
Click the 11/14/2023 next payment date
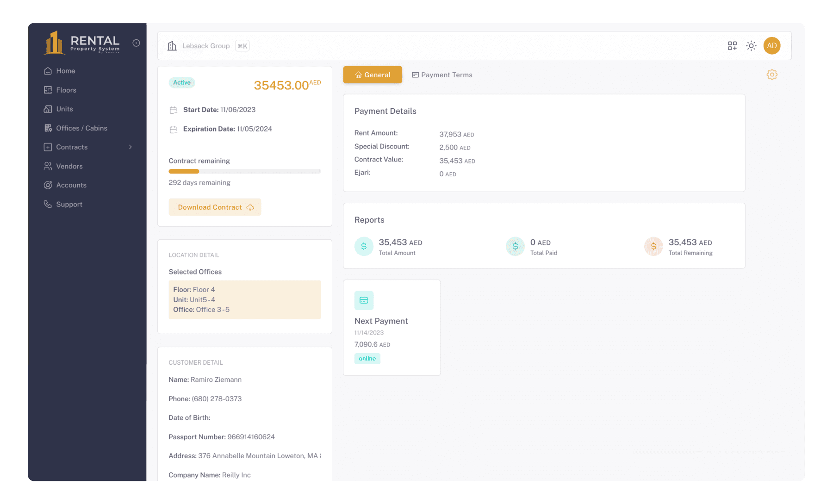(369, 333)
